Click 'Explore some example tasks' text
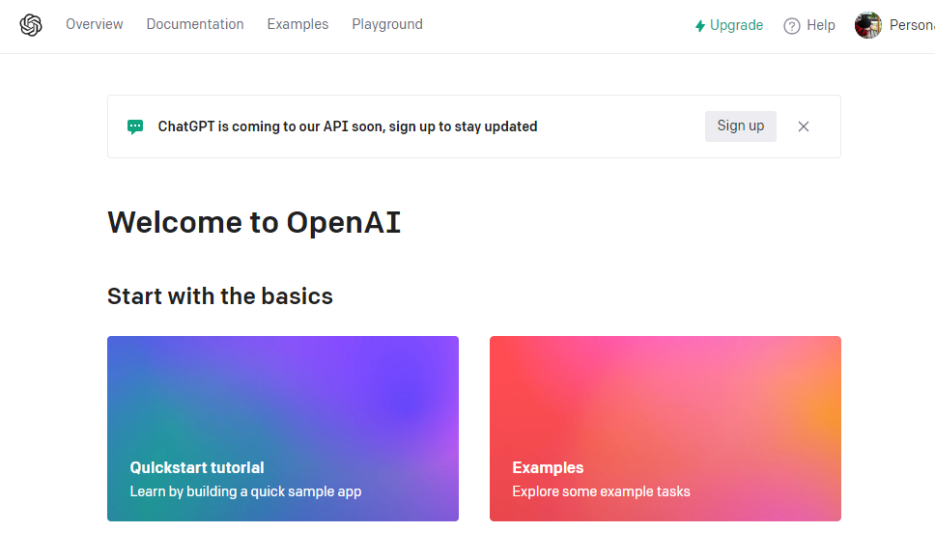 [601, 491]
